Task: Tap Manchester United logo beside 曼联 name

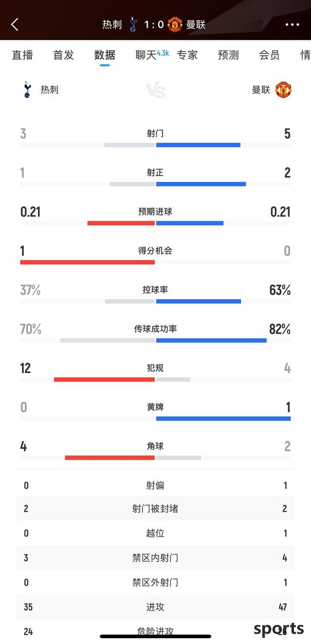Action: point(283,89)
